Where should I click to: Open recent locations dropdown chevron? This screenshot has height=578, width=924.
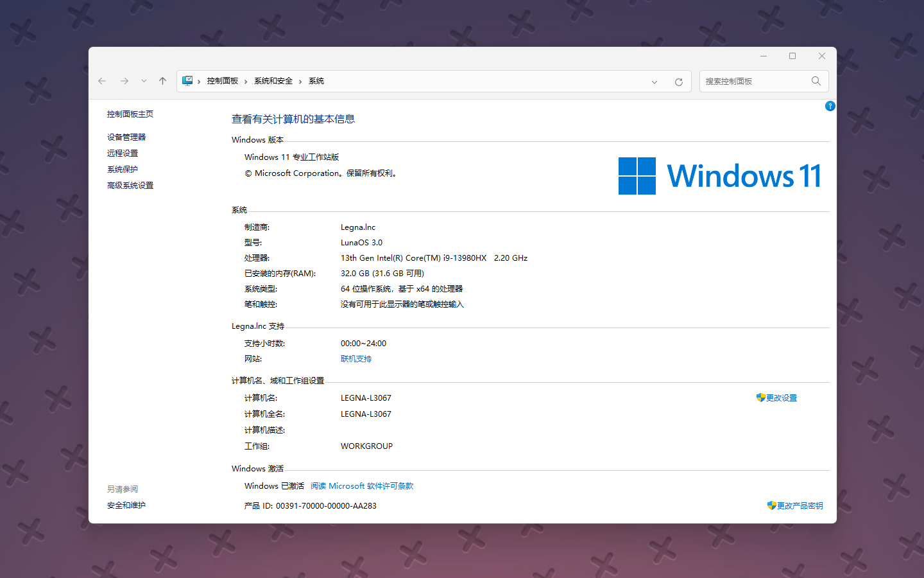(144, 81)
